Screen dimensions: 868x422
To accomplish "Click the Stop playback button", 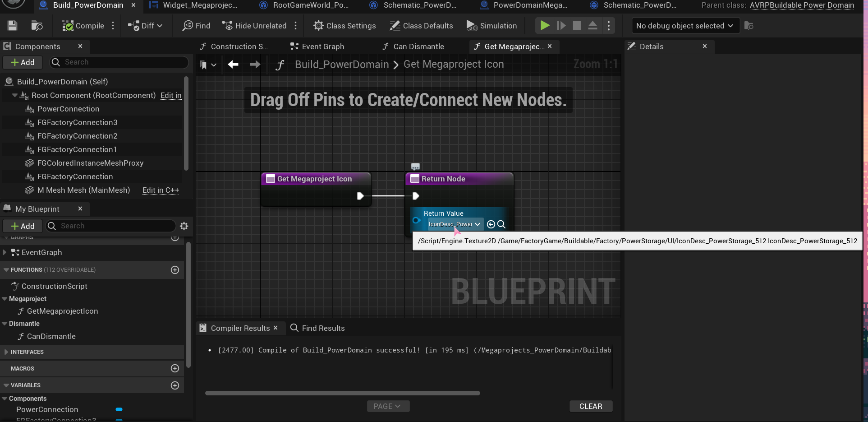I will (577, 26).
